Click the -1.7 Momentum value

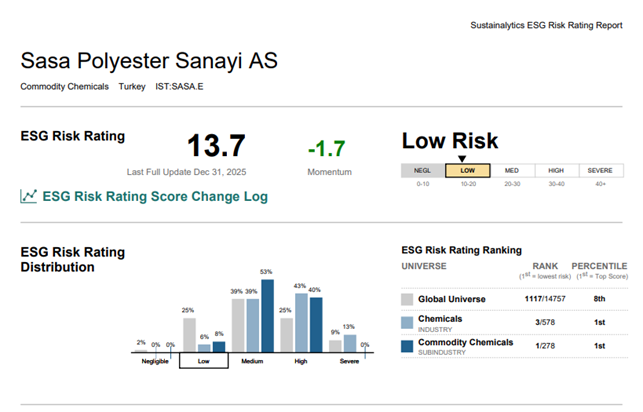coord(326,149)
